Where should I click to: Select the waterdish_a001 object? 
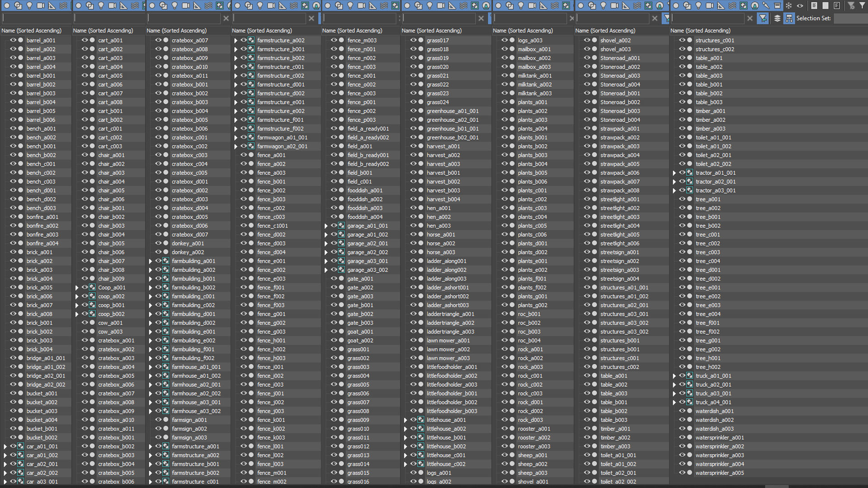[x=714, y=411]
